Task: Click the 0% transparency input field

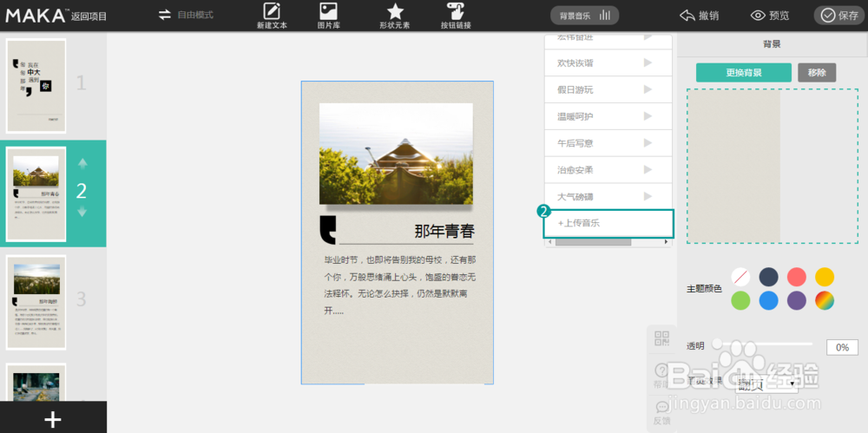Action: pyautogui.click(x=842, y=347)
